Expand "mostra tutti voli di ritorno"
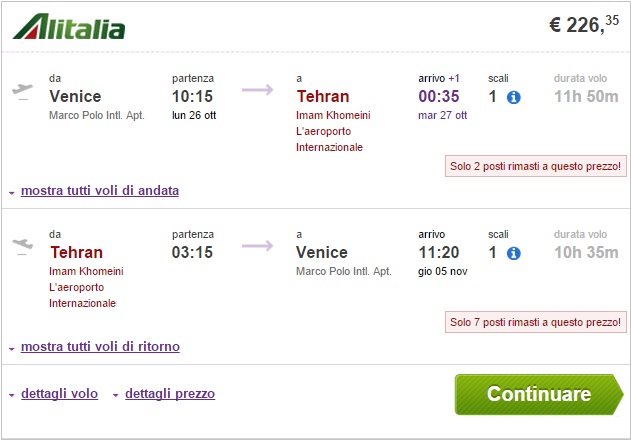 (100, 346)
